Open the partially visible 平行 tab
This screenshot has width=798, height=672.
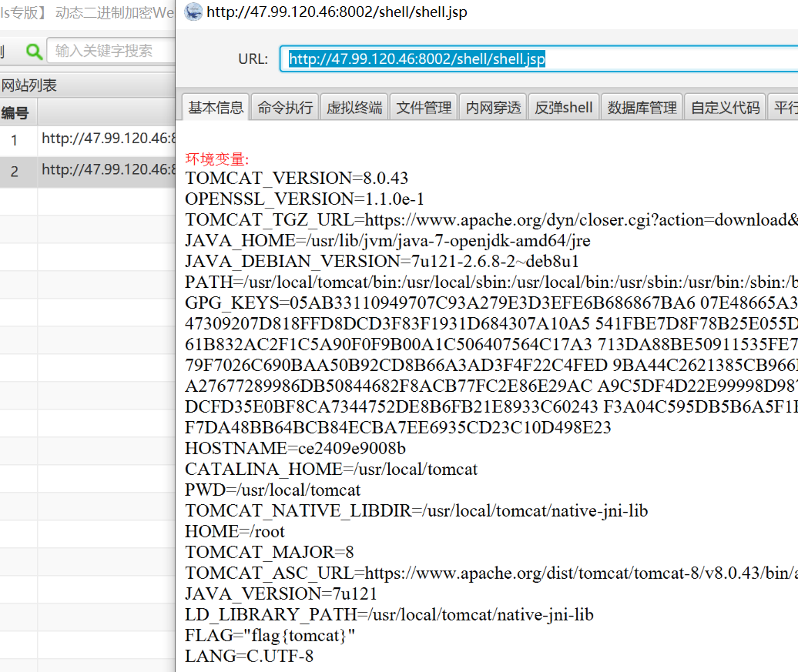pos(784,107)
